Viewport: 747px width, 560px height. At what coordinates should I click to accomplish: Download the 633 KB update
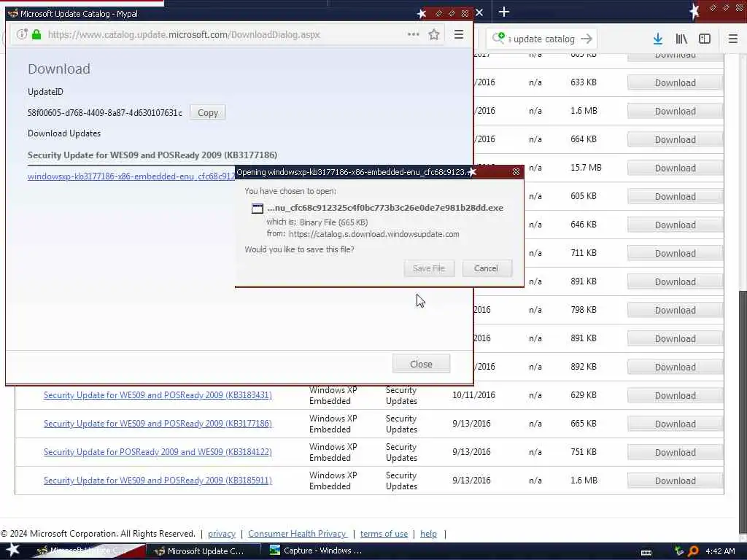click(675, 83)
